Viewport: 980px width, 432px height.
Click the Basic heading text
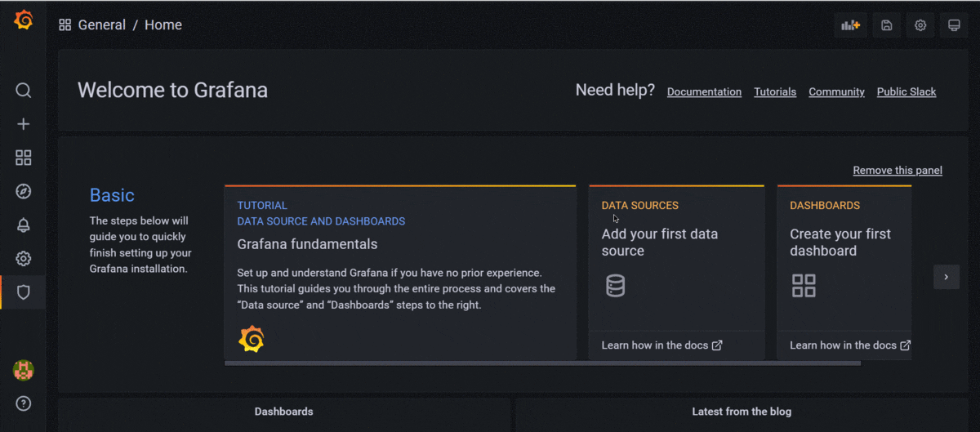112,195
